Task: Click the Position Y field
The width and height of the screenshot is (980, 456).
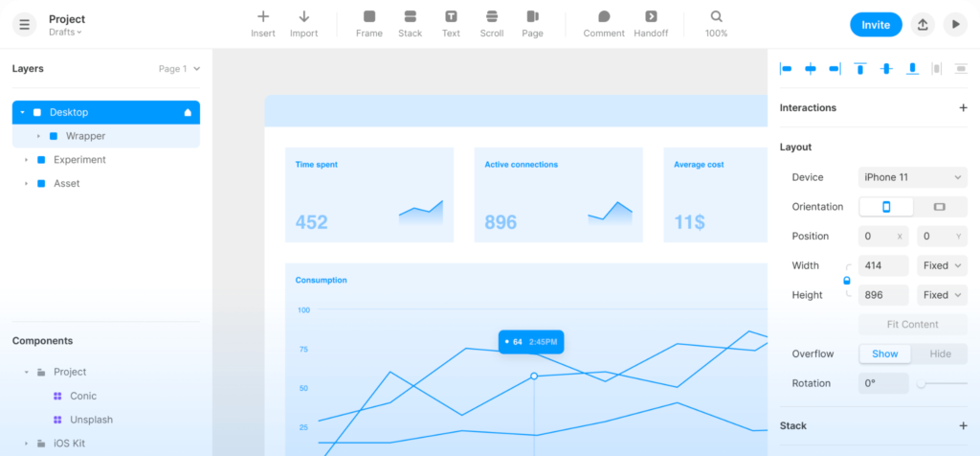Action: 942,236
